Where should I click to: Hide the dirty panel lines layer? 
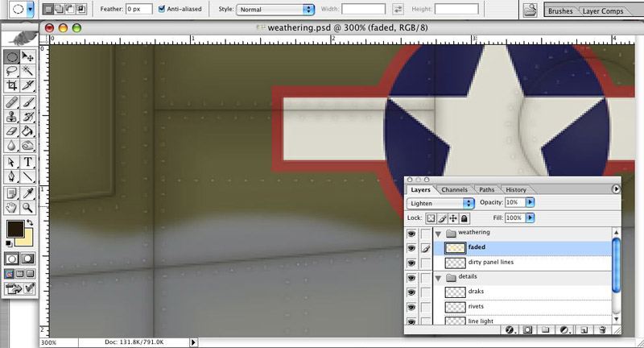pyautogui.click(x=411, y=263)
